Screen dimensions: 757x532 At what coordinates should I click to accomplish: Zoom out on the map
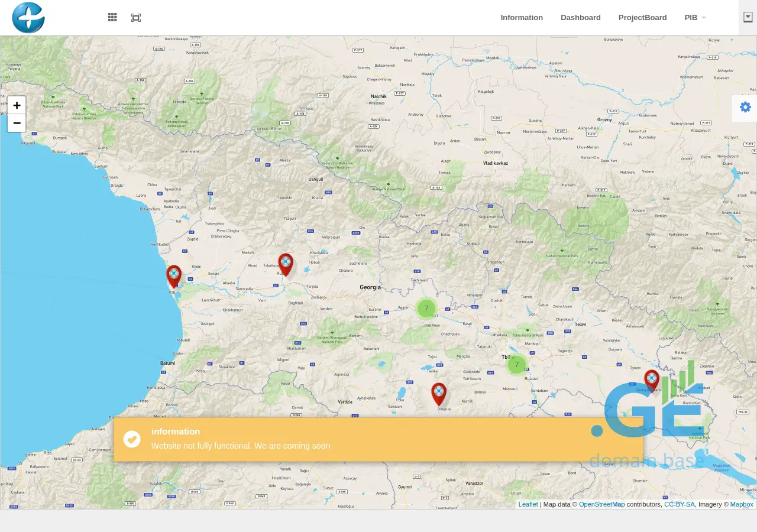click(x=17, y=123)
